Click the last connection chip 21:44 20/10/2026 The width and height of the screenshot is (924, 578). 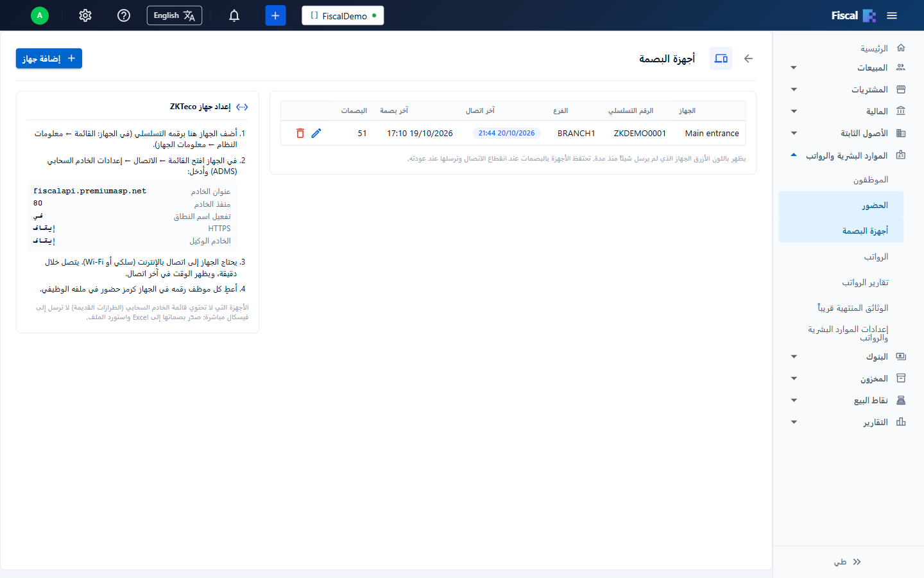click(x=506, y=133)
